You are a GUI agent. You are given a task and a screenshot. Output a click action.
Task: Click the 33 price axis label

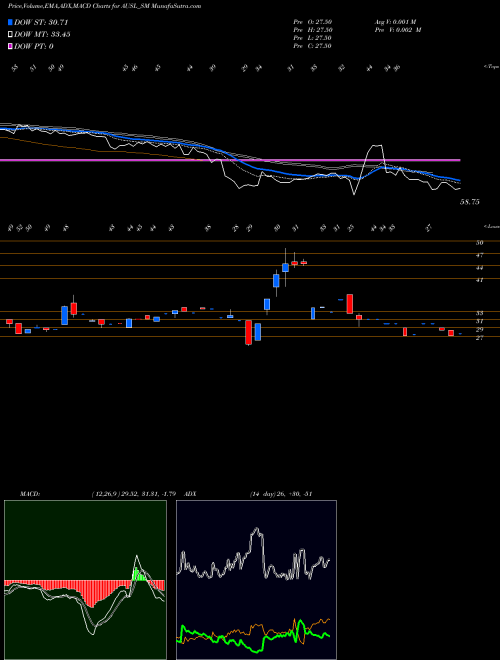tap(480, 313)
